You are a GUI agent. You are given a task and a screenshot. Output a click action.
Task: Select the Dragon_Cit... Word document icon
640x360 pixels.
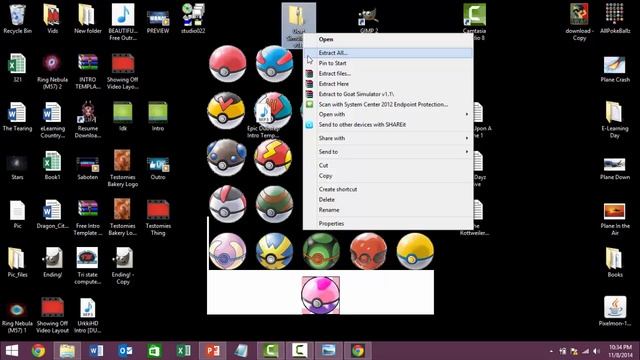click(x=52, y=214)
